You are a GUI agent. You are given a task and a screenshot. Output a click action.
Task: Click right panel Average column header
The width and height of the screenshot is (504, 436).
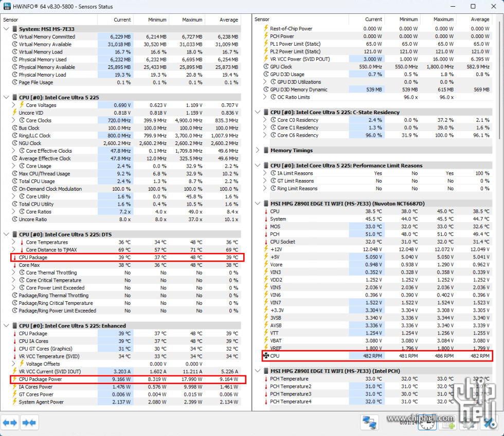(474, 19)
